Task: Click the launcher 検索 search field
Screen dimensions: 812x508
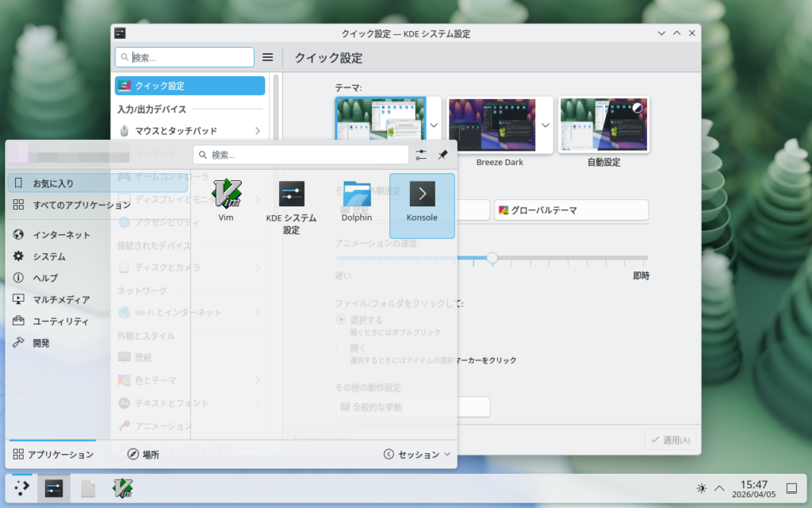Action: pos(301,155)
